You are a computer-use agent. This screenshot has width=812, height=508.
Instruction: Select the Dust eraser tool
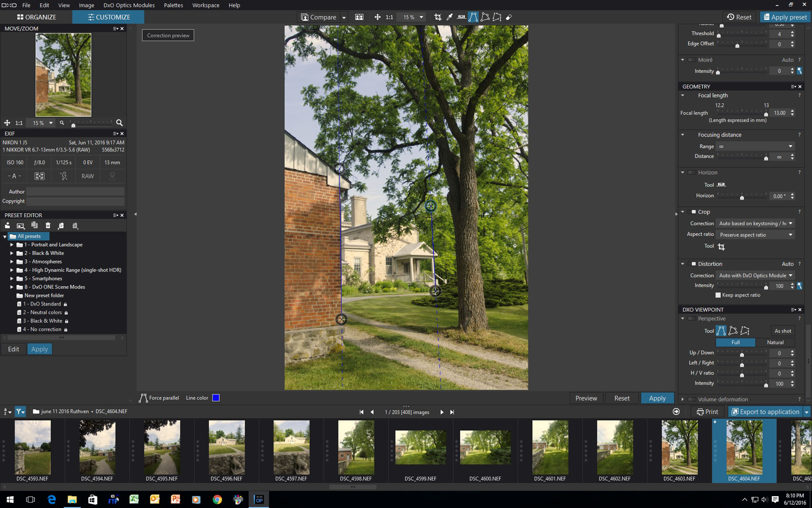[509, 17]
